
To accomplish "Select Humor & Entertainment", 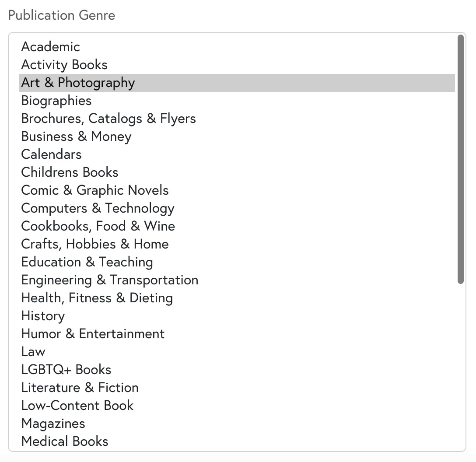I will tap(93, 334).
